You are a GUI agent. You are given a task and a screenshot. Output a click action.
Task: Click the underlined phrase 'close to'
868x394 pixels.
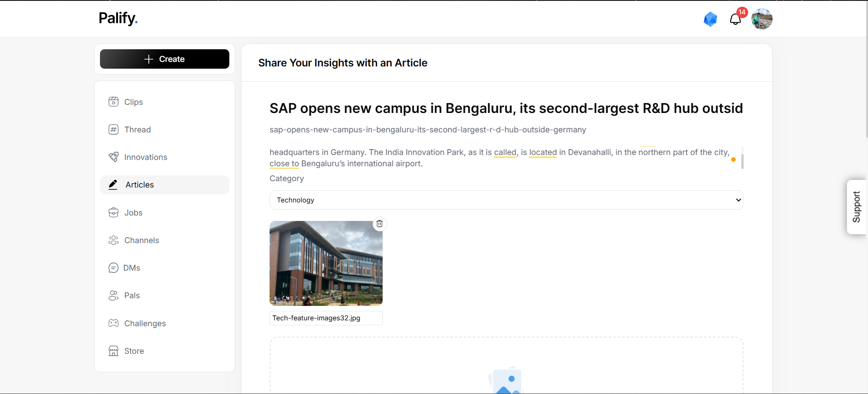click(x=284, y=164)
